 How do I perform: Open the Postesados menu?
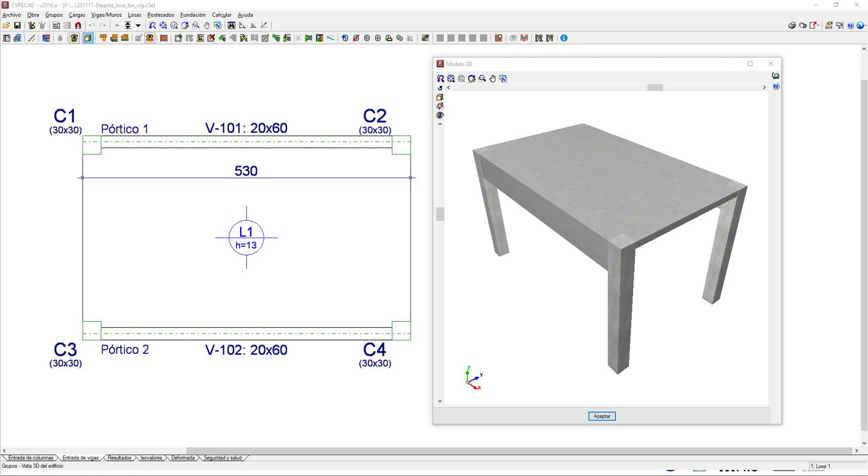(x=161, y=15)
